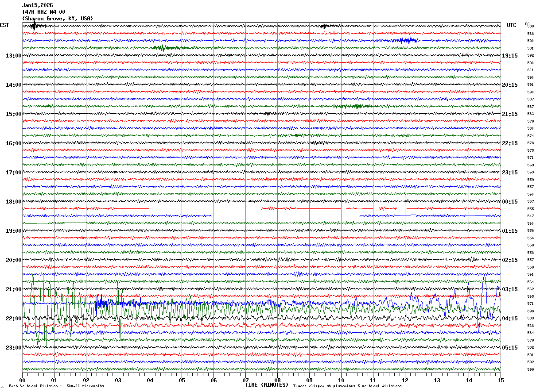Select the 22:00 CST time label
The image size is (536, 392).
(x=14, y=319)
